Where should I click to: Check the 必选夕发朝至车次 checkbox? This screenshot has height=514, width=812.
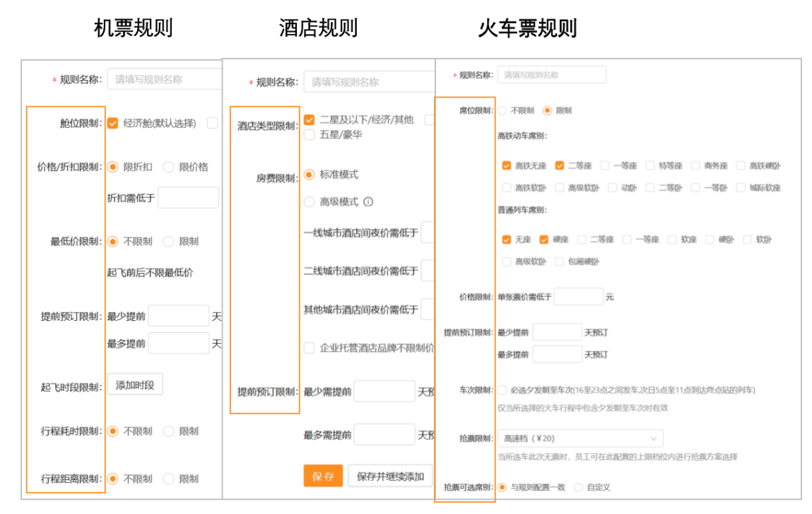point(502,390)
